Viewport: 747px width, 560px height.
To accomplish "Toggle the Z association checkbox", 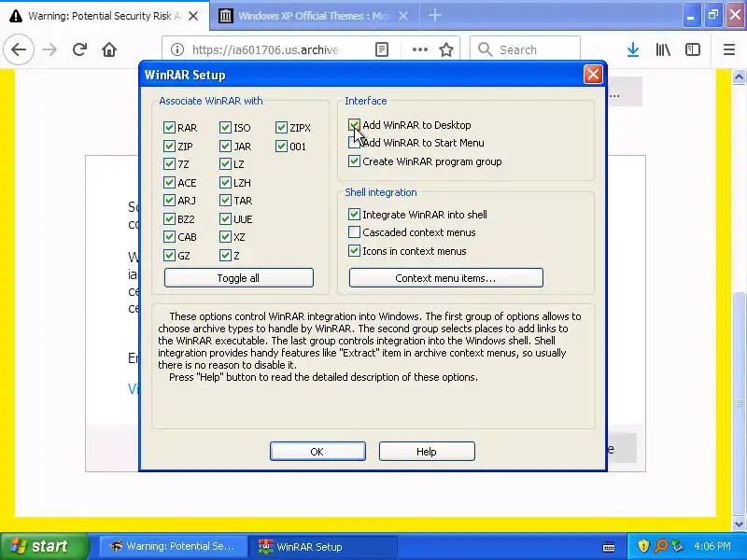I will click(225, 255).
